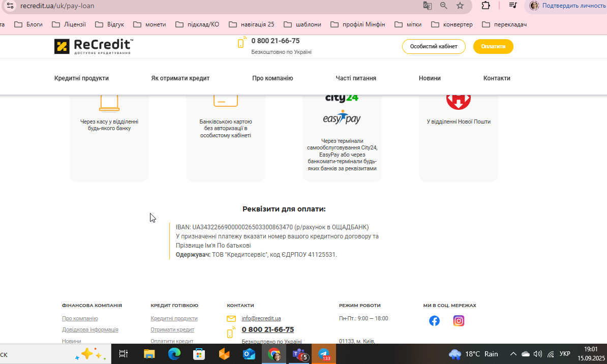Open Outlook from taskbar

[x=249, y=353]
